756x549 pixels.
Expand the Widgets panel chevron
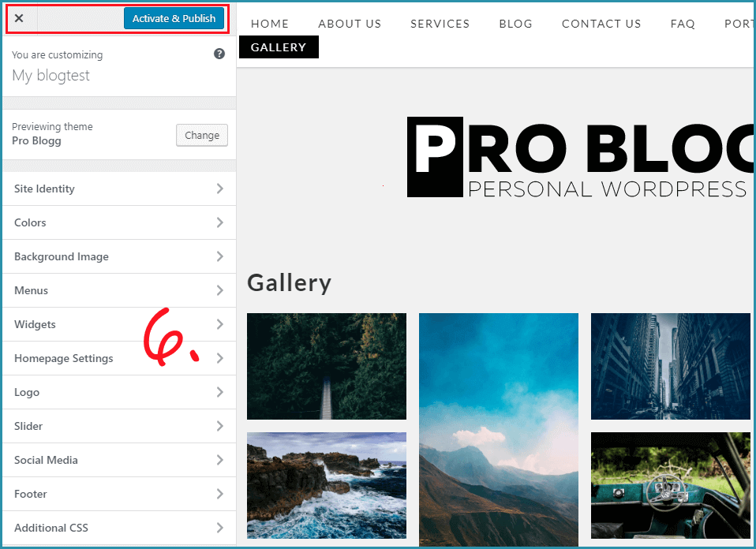pyautogui.click(x=220, y=324)
